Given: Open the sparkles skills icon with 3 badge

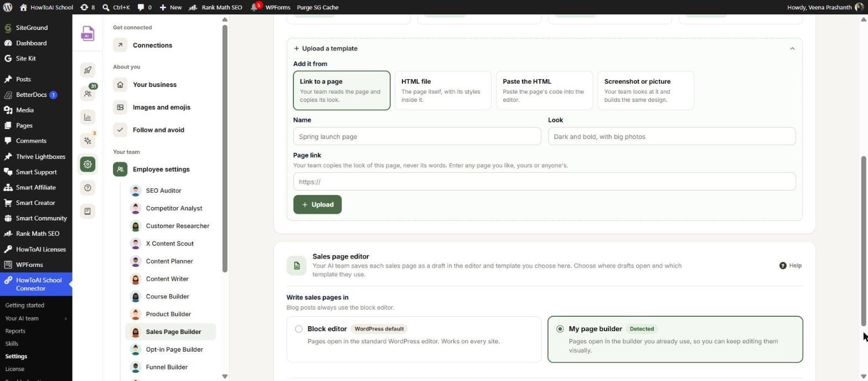Looking at the screenshot, I should 87,141.
